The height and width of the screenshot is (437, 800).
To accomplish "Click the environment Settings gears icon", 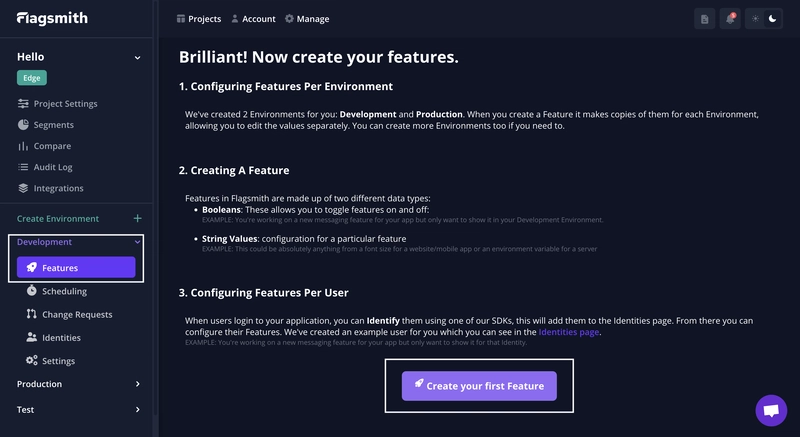I will 32,361.
